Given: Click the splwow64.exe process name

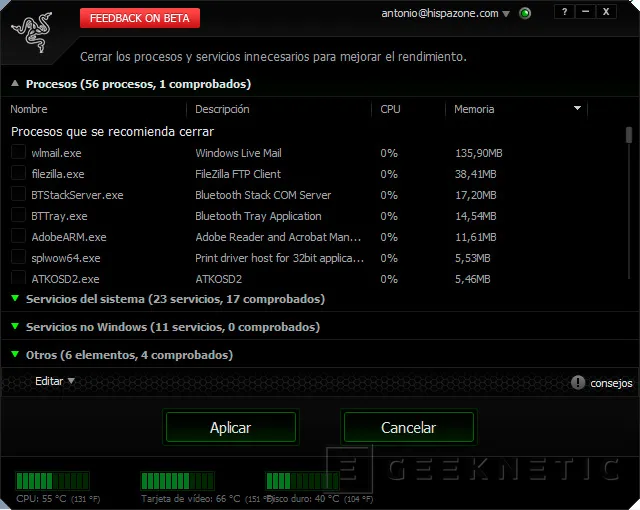Looking at the screenshot, I should 66,258.
